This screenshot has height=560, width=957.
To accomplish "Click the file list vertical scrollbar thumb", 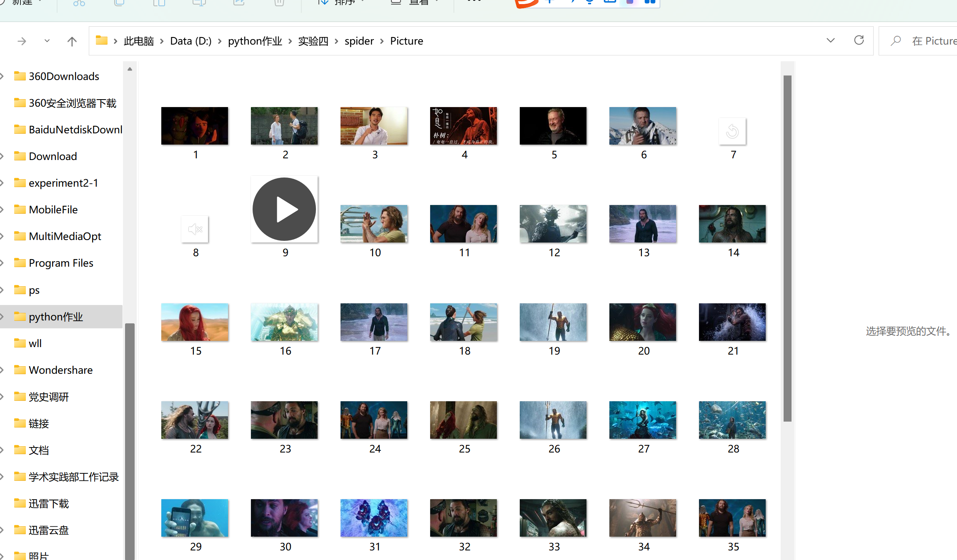I will pyautogui.click(x=787, y=248).
